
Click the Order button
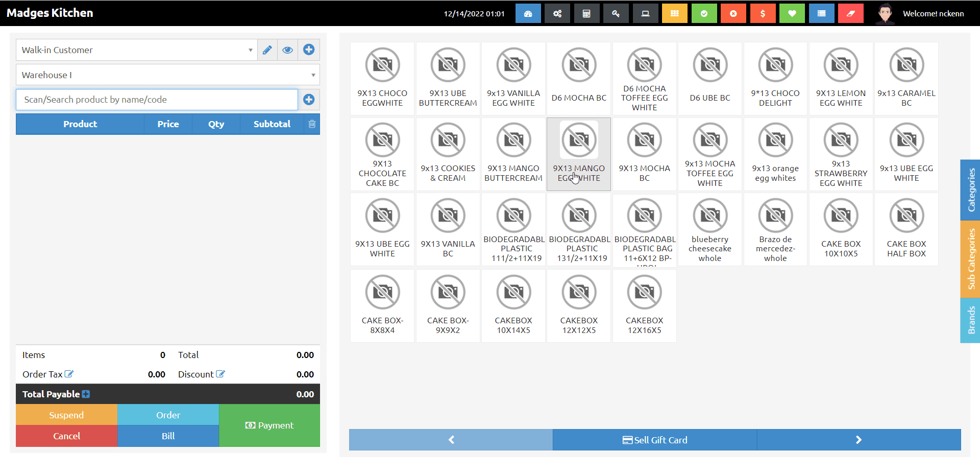coord(168,415)
